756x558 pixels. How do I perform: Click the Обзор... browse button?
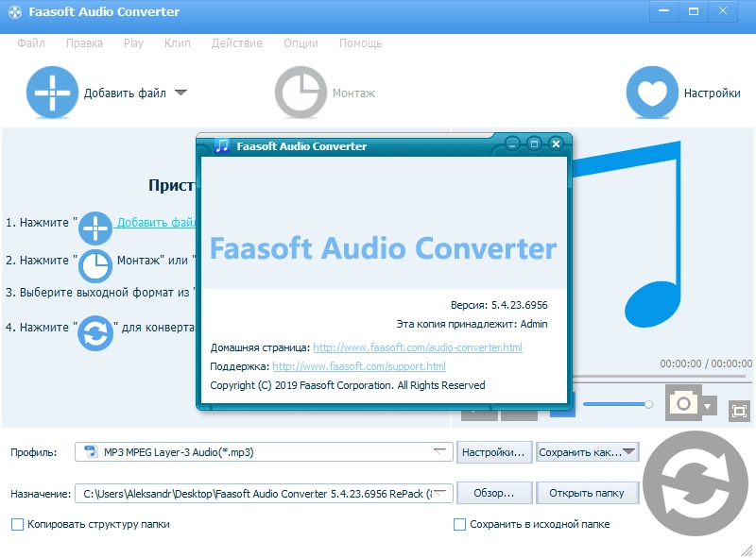pos(493,493)
